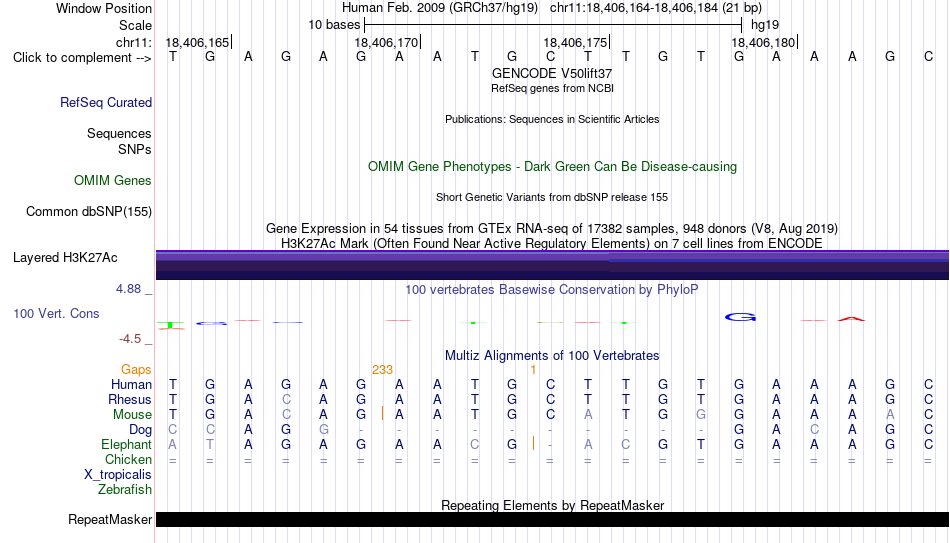Click the H3K27Ac Mark ENCODE track title
Screen dimensions: 950x543
coord(552,244)
